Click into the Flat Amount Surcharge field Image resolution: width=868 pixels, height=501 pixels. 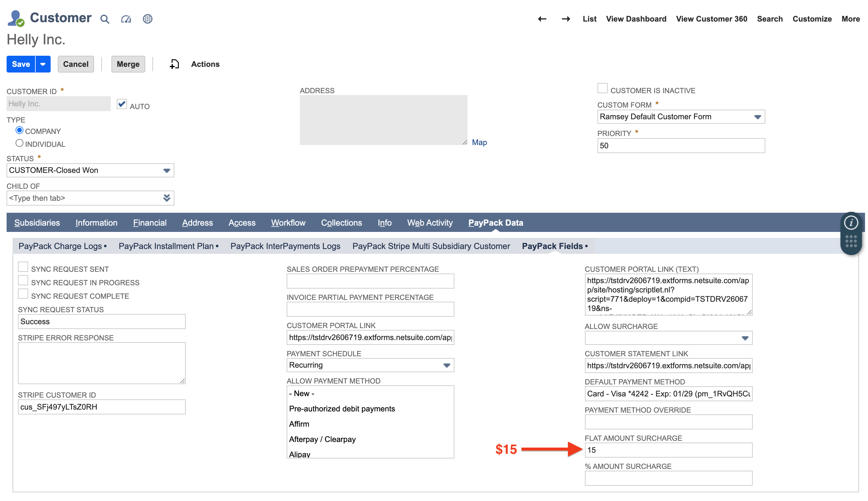point(668,450)
